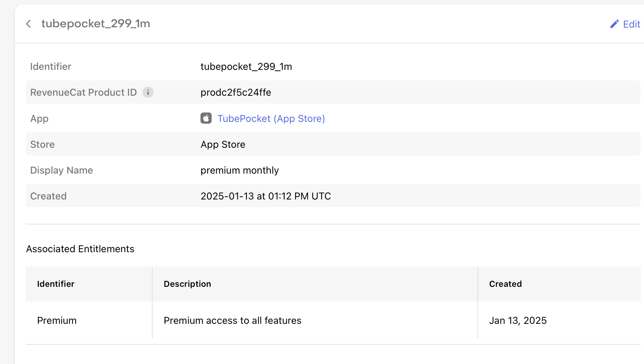
Task: Click the Identifier field label in details
Action: point(51,66)
